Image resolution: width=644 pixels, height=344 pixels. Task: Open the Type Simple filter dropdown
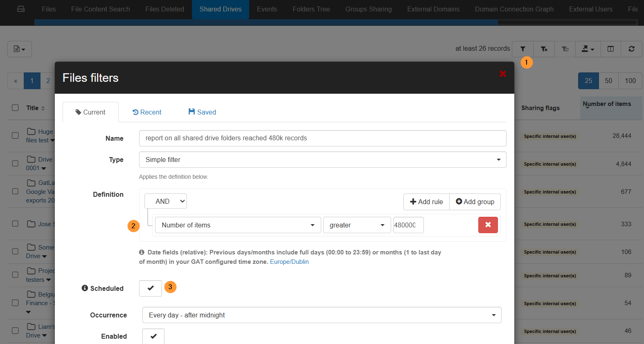pos(322,160)
